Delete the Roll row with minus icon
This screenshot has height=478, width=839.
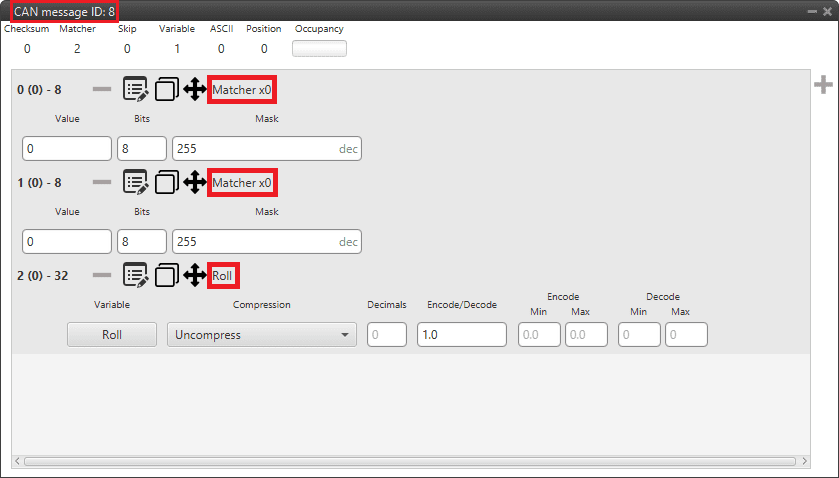click(x=102, y=274)
